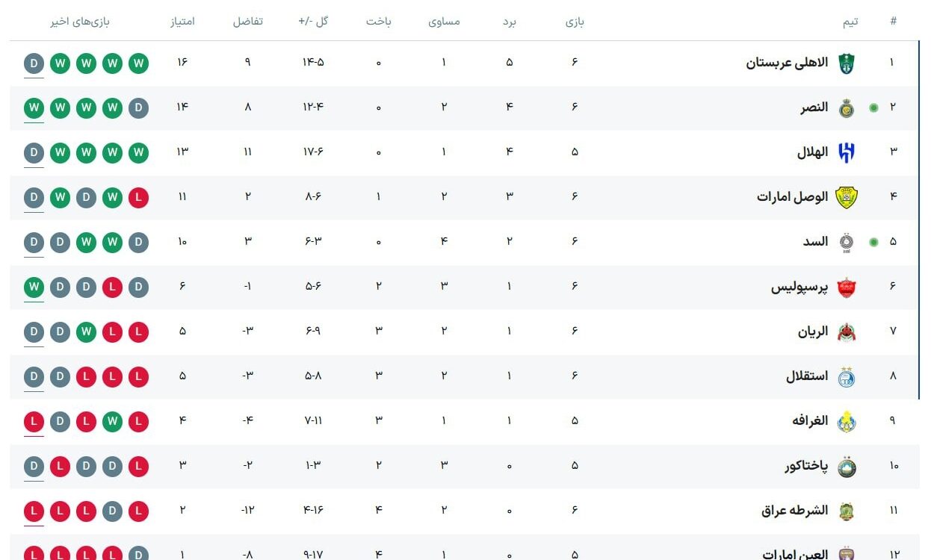The height and width of the screenshot is (560, 931).
Task: Open the استقلال team name link
Action: (x=807, y=376)
